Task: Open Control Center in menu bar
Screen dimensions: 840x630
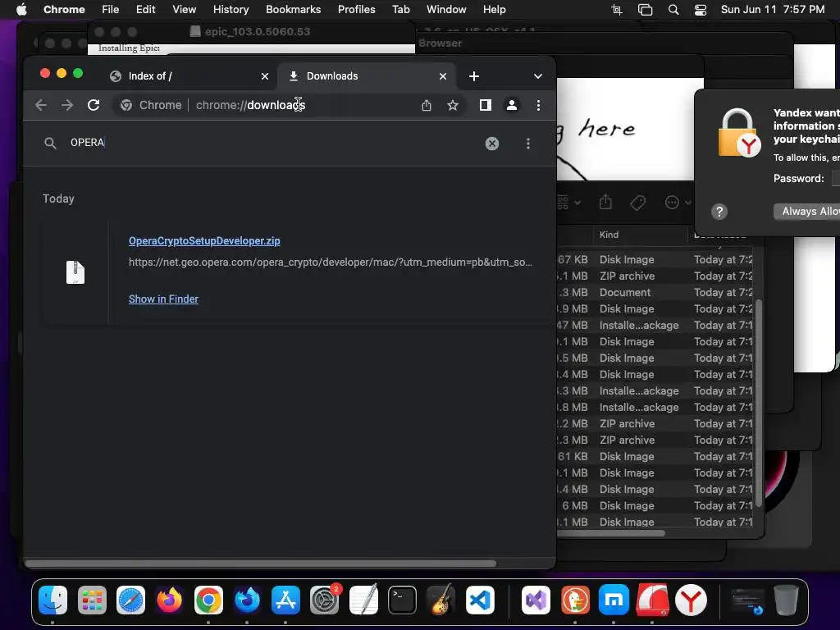Action: point(701,10)
